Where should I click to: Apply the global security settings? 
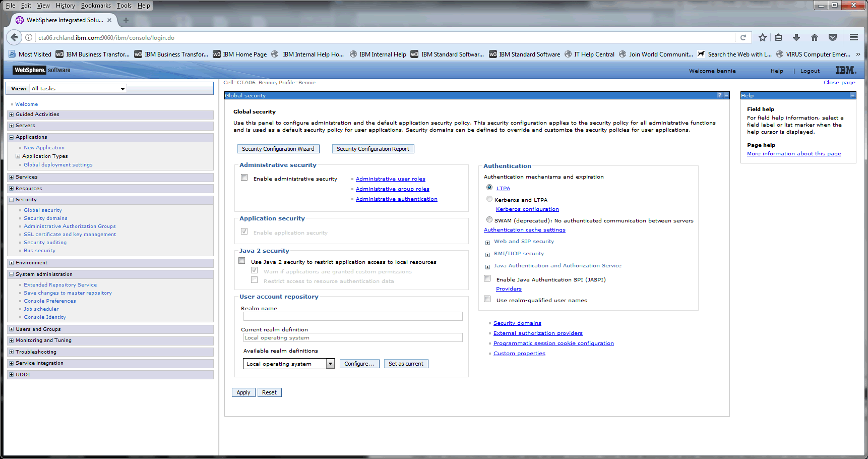point(243,392)
